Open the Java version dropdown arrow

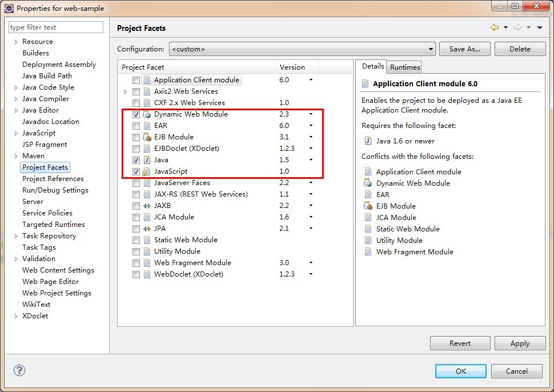click(x=311, y=160)
